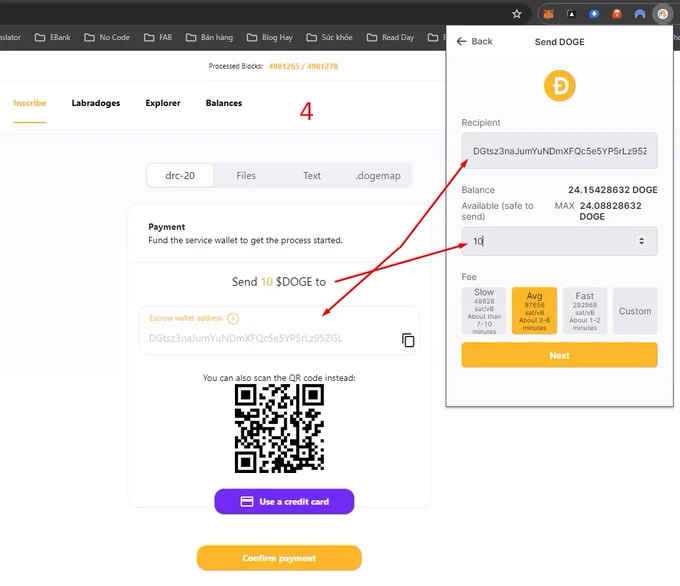Select the Text inscription type

312,175
